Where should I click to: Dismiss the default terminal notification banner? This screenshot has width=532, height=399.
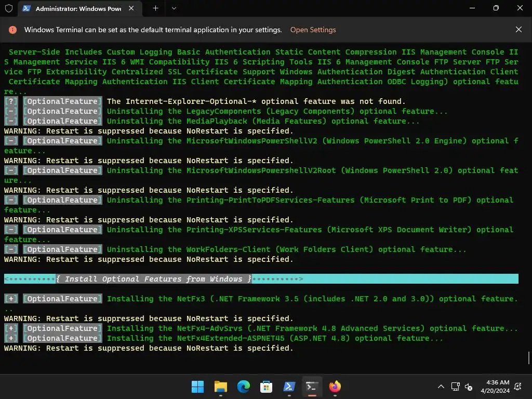coord(518,30)
